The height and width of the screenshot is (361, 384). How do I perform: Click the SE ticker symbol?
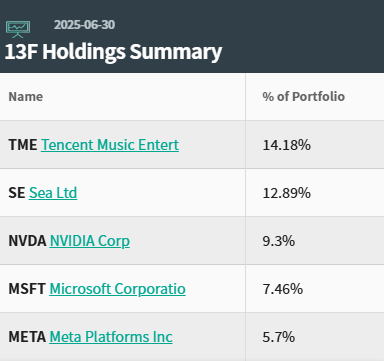coord(17,193)
